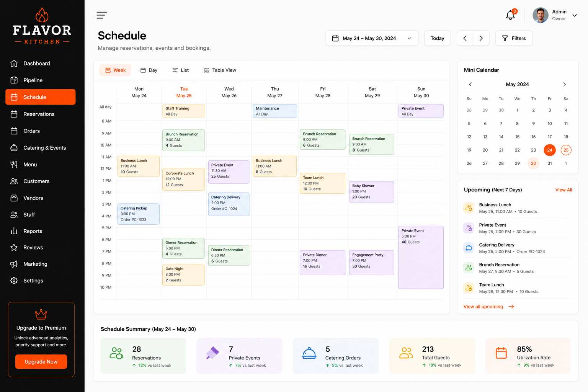Click the Private Events summary icon
Viewport: 588px width, 392px height.
212,353
